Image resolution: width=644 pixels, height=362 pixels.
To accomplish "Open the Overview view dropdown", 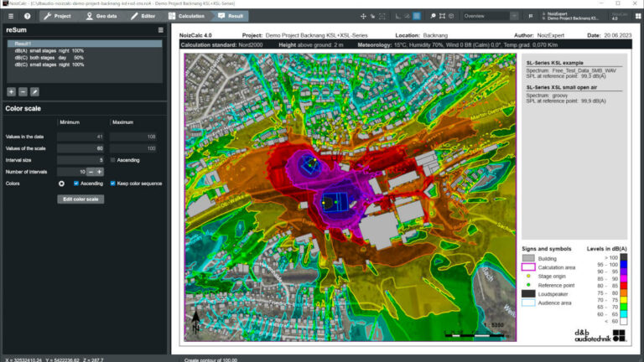I will [490, 16].
